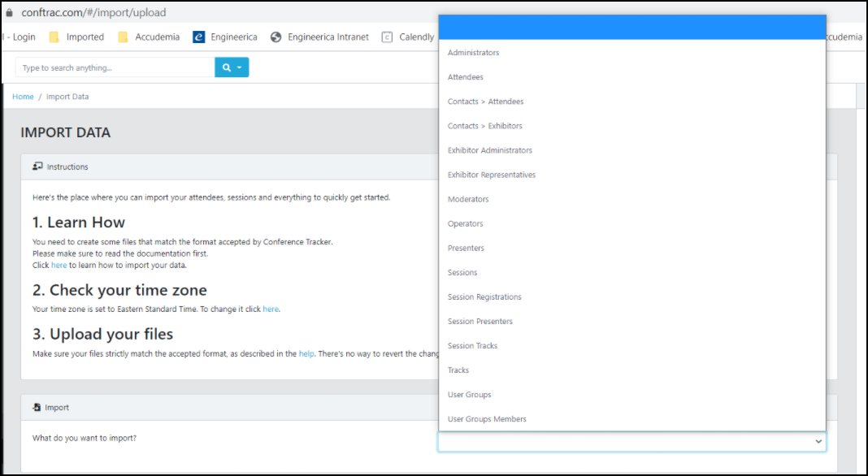Open the Accudemia bookmarks folder
Screen dimensions: 868x476
click(x=149, y=37)
